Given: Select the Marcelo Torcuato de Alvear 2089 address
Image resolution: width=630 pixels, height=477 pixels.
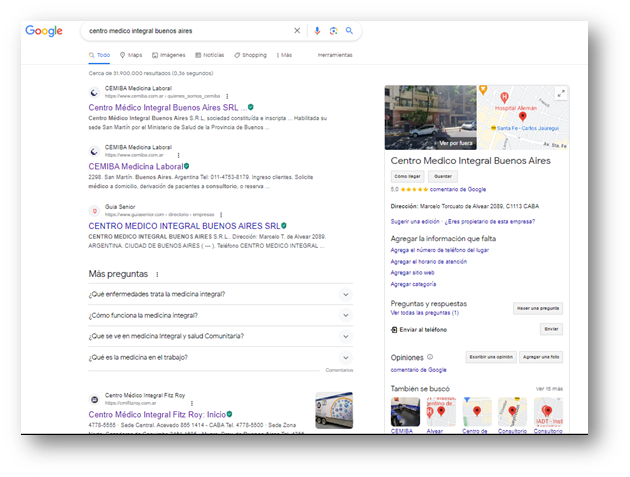Looking at the screenshot, I should [x=479, y=206].
